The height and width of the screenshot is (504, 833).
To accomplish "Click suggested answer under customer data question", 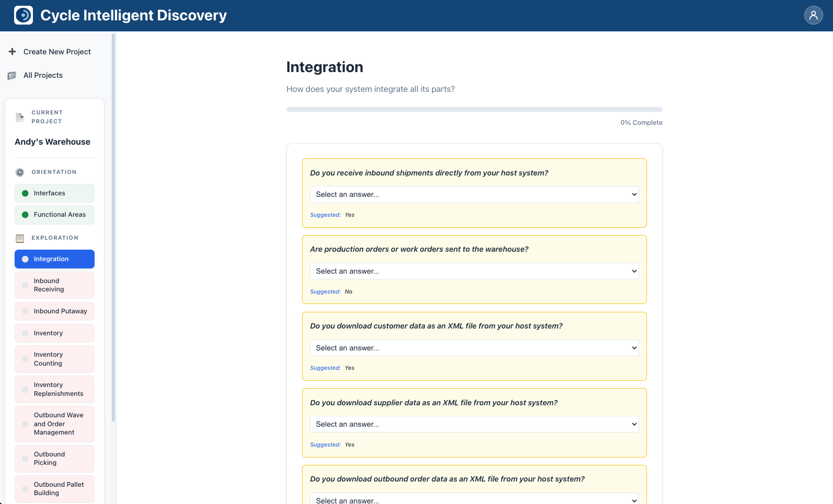I will [350, 368].
